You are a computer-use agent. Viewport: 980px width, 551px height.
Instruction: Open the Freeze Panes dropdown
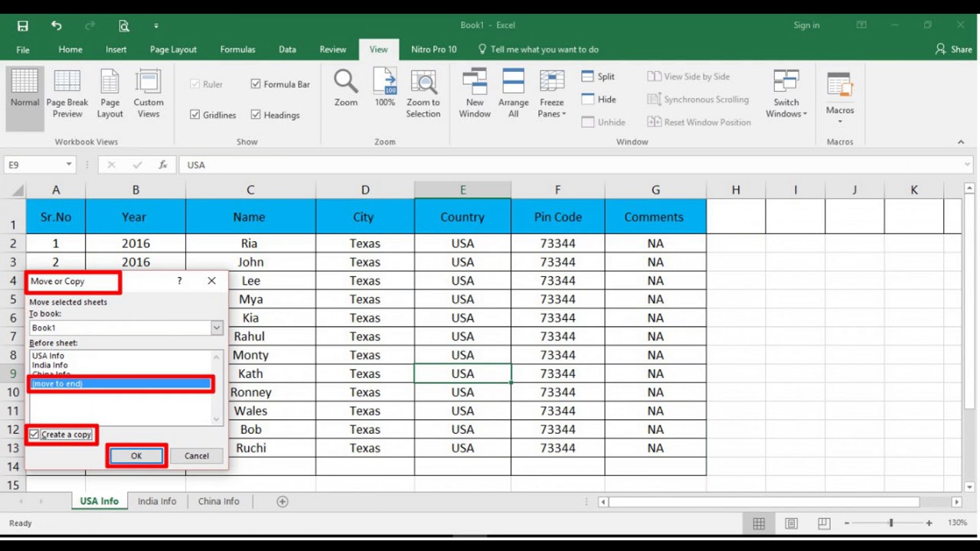point(552,94)
